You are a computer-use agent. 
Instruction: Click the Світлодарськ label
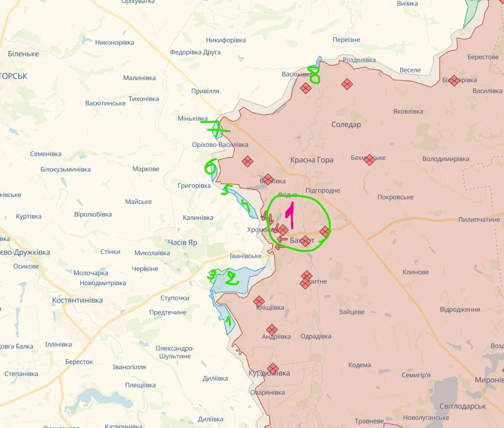tap(463, 407)
